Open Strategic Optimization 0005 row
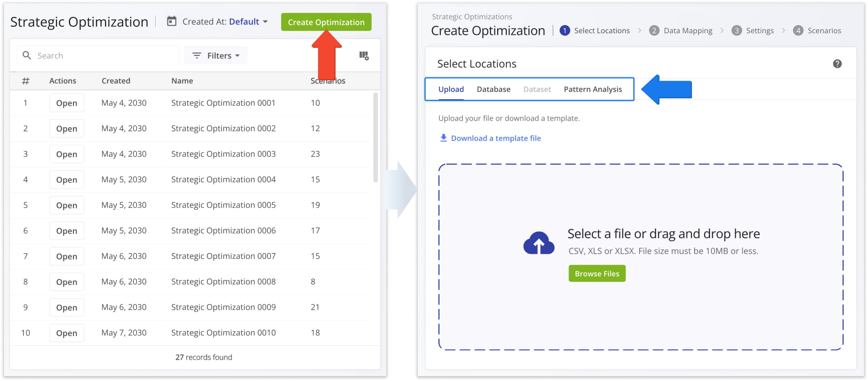 pos(66,205)
